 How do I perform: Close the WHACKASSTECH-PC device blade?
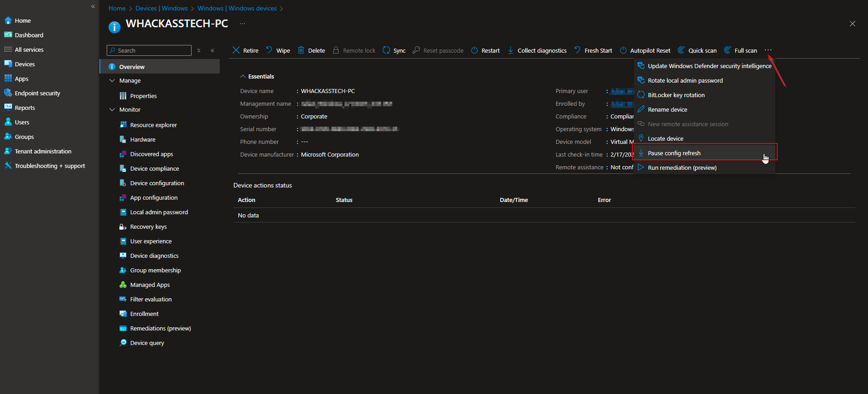[853, 24]
